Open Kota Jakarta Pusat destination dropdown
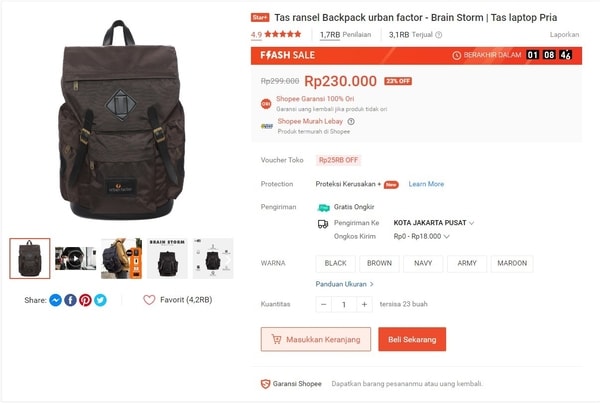This screenshot has height=403, width=600. pyautogui.click(x=434, y=223)
